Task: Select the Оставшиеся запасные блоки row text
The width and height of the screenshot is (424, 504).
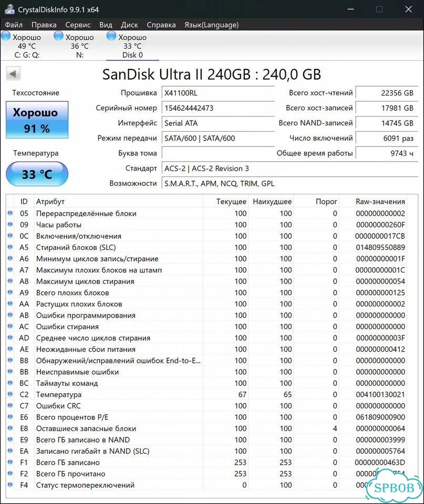Action: [86, 428]
